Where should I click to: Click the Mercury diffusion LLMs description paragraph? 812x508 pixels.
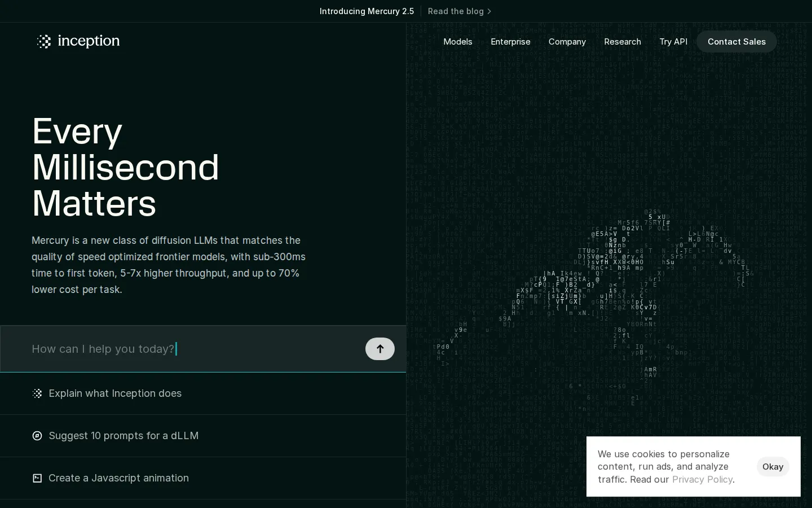169,265
